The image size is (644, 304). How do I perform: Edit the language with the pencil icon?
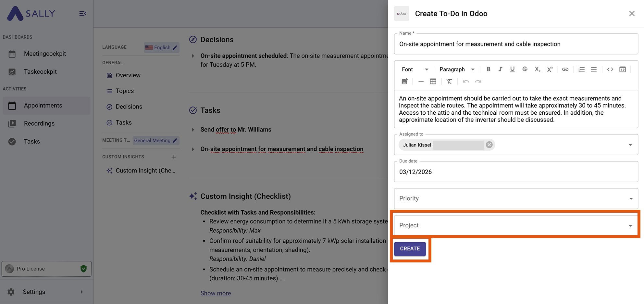(x=174, y=47)
